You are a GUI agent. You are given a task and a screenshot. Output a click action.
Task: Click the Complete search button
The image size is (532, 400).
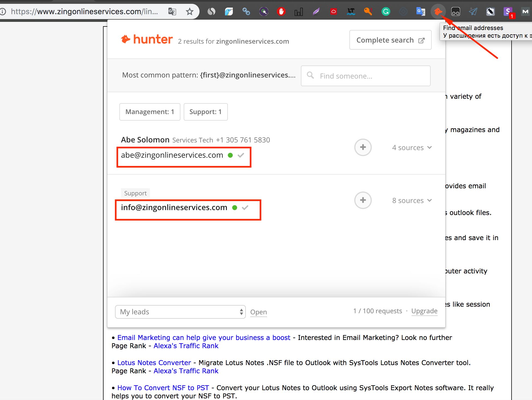pyautogui.click(x=390, y=40)
